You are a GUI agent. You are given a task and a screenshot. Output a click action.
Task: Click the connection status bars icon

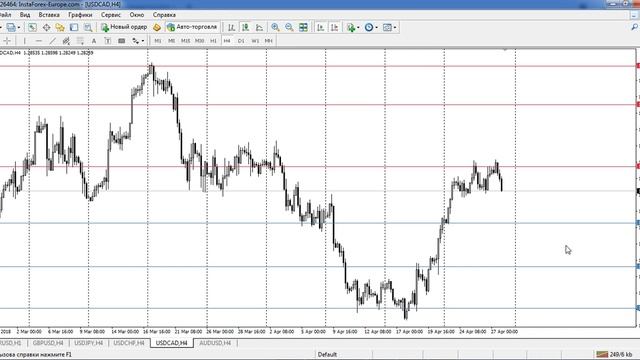click(602, 354)
